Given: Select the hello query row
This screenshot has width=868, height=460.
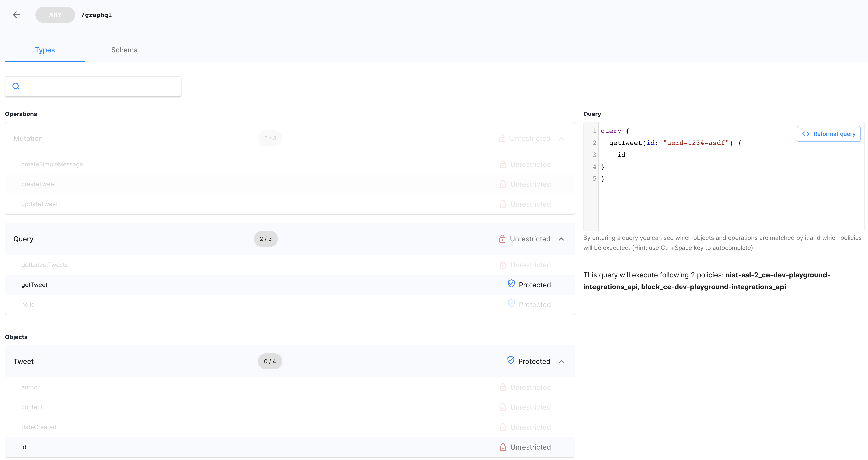Looking at the screenshot, I should click(290, 305).
